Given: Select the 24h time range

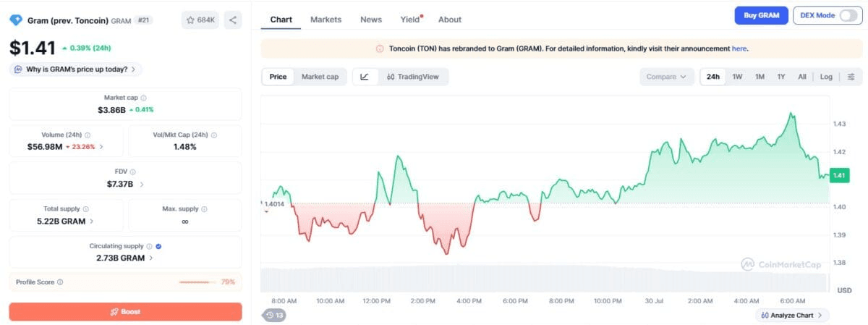Looking at the screenshot, I should (x=713, y=77).
